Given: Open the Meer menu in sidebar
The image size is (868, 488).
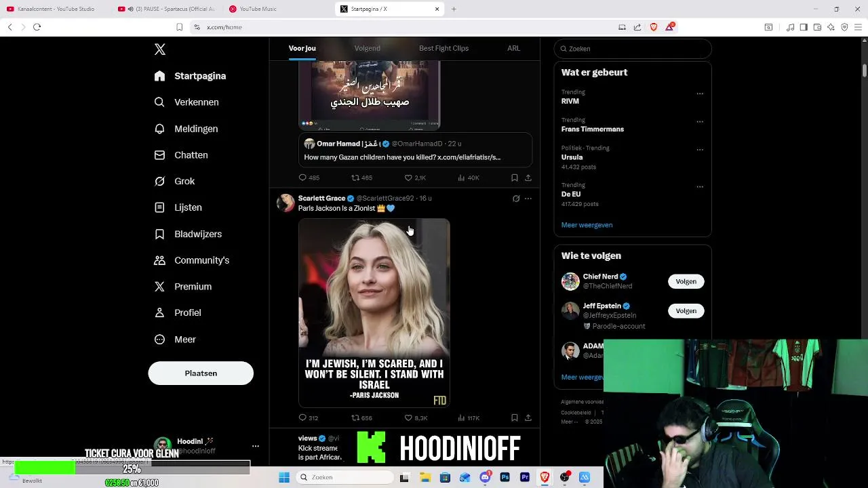Looking at the screenshot, I should coord(175,340).
